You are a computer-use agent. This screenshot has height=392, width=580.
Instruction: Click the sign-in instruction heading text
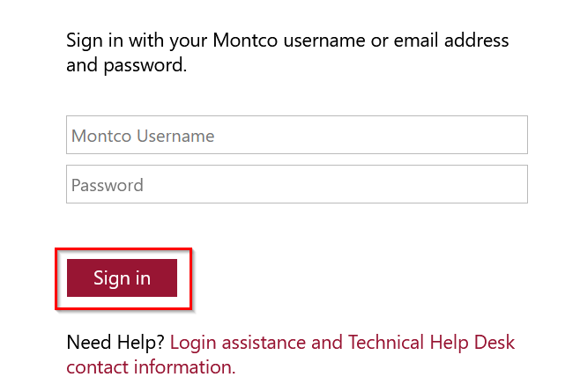point(287,53)
